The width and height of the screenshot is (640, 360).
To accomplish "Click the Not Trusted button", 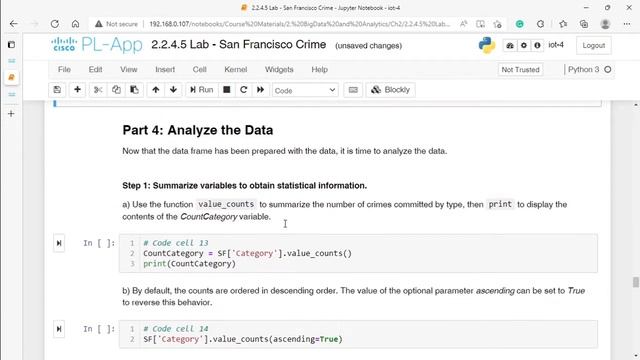I will pyautogui.click(x=520, y=70).
